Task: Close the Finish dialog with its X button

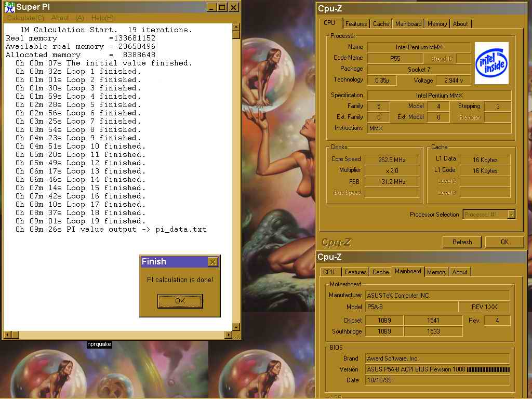Action: pyautogui.click(x=212, y=262)
